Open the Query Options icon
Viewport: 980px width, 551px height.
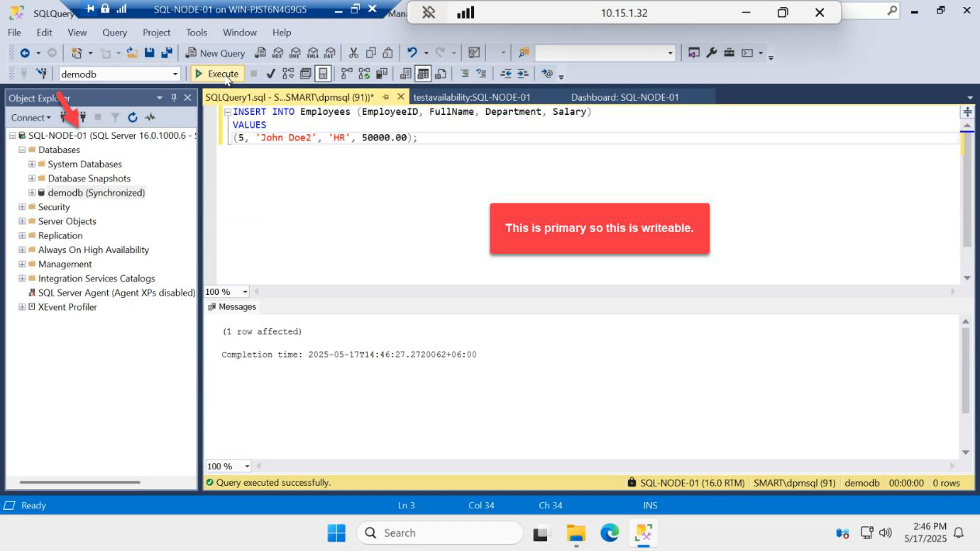[x=305, y=74]
